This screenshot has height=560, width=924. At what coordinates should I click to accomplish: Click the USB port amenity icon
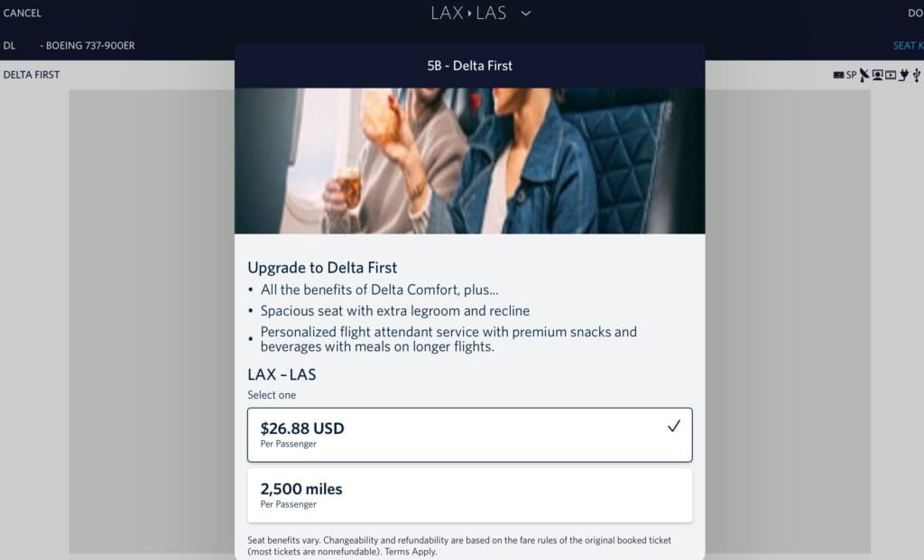click(x=915, y=75)
